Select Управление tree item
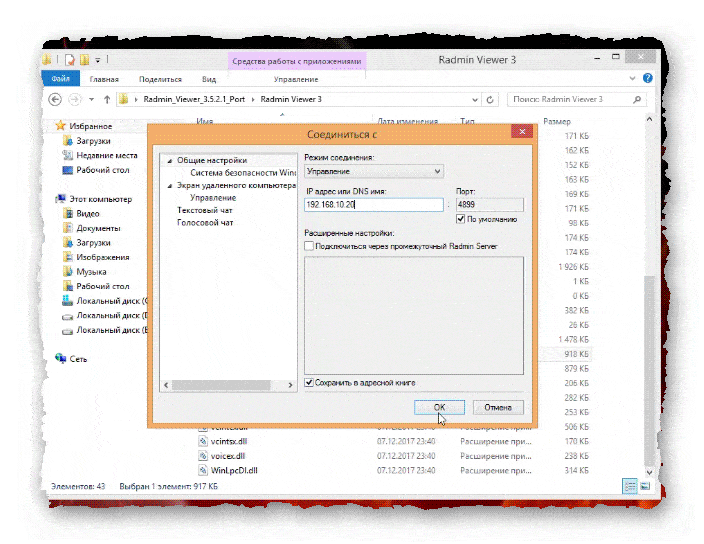The width and height of the screenshot is (704, 544). [213, 197]
